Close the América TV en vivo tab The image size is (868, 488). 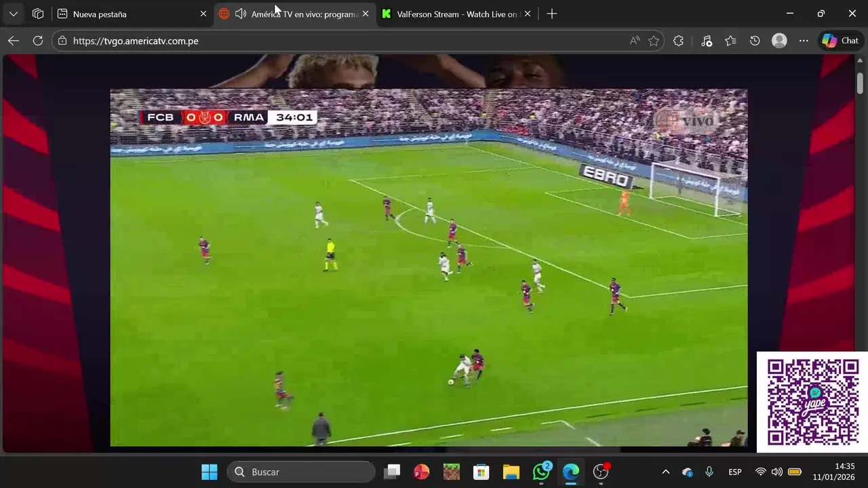click(x=366, y=14)
